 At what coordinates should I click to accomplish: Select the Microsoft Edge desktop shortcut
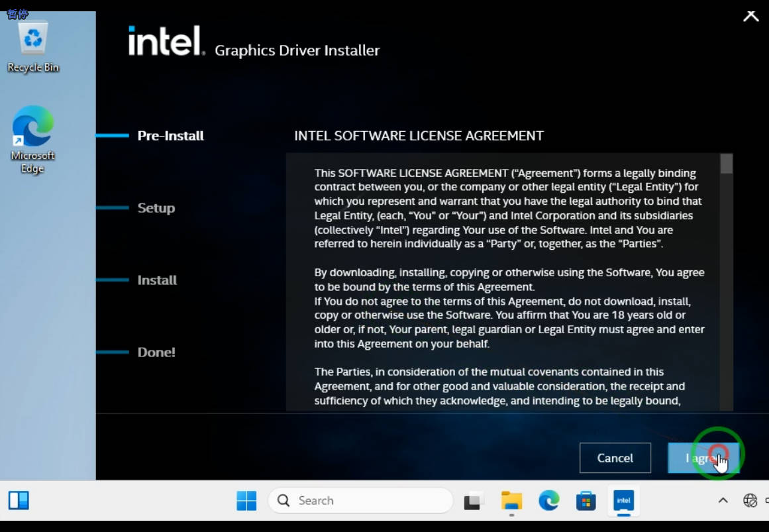click(x=32, y=139)
